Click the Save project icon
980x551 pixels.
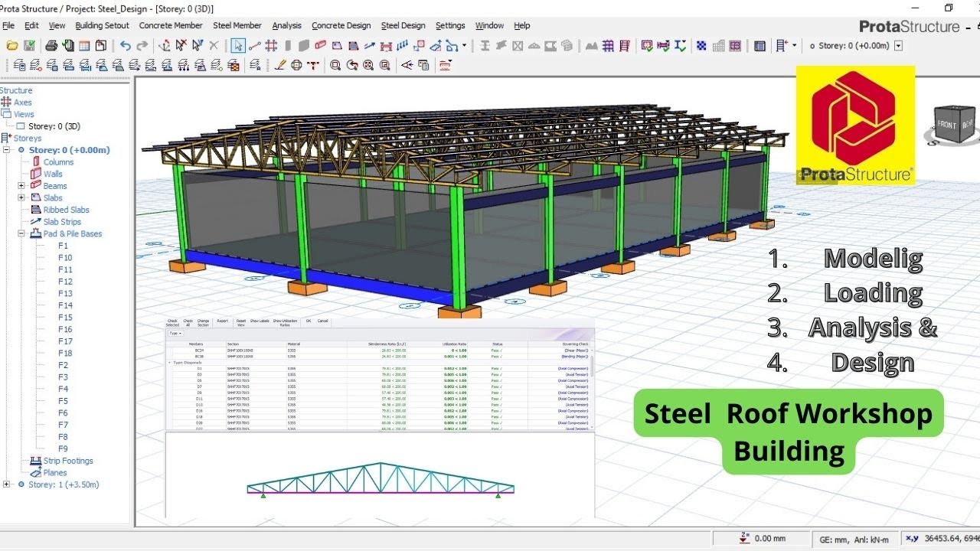[x=29, y=45]
